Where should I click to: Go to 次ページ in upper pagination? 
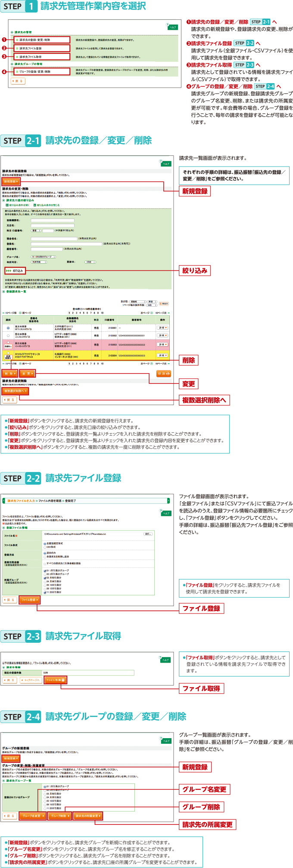coord(146,313)
